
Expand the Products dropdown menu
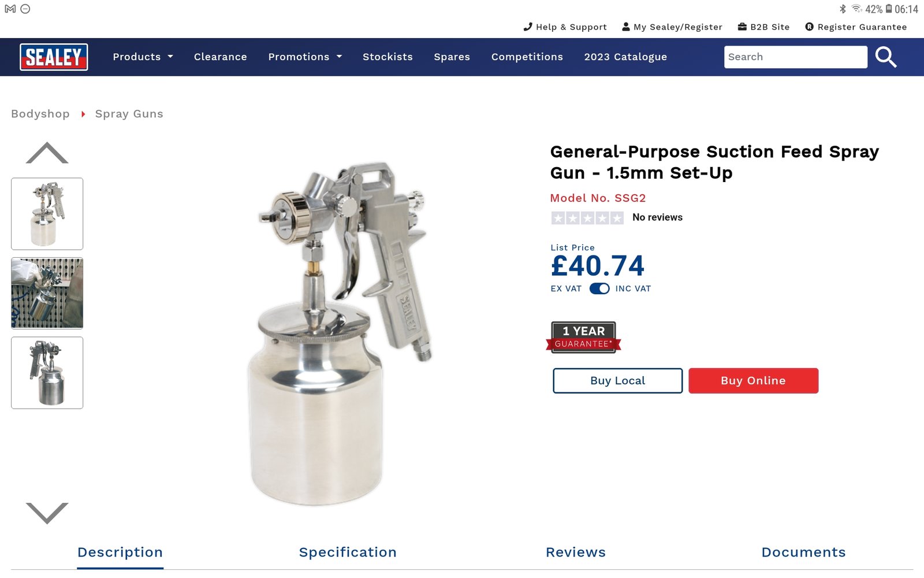(x=143, y=57)
